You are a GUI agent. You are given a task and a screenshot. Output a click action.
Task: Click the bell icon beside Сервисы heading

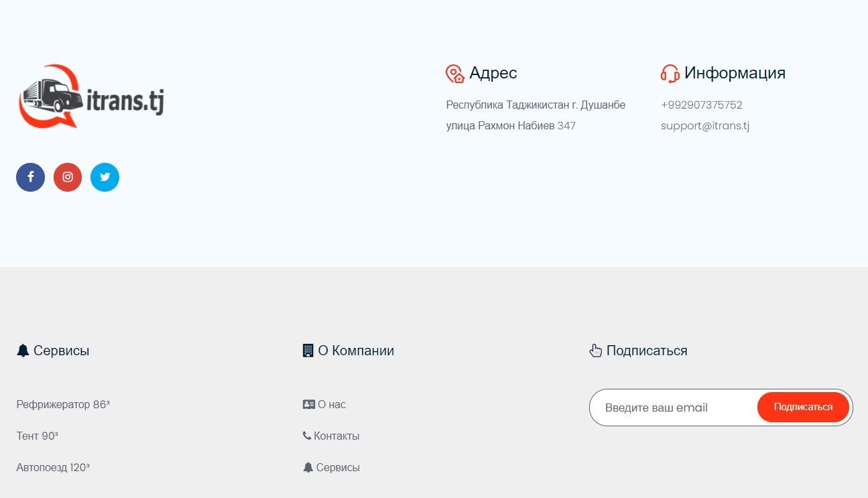pos(23,351)
